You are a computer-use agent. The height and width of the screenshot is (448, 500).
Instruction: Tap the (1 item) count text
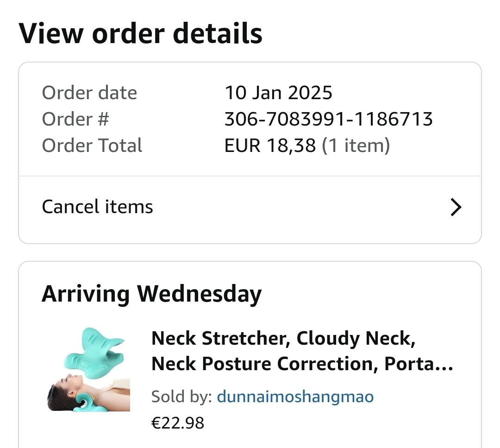click(x=356, y=146)
